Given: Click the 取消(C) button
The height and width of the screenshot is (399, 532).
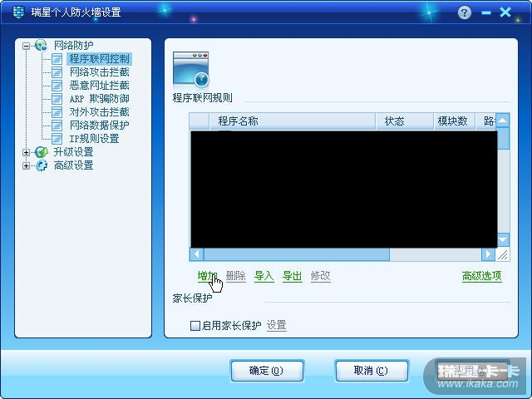Looking at the screenshot, I should pos(372,371).
